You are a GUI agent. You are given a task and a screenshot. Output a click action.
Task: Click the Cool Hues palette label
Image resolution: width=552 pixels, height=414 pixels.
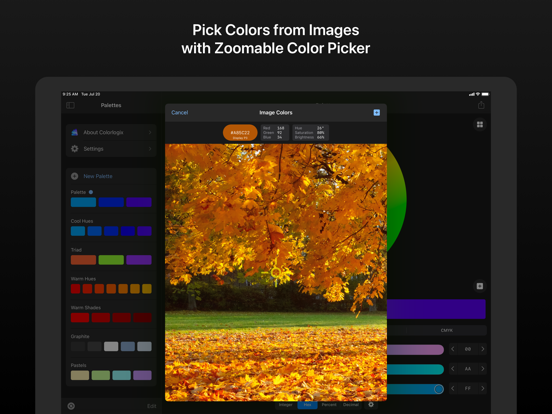point(82,221)
